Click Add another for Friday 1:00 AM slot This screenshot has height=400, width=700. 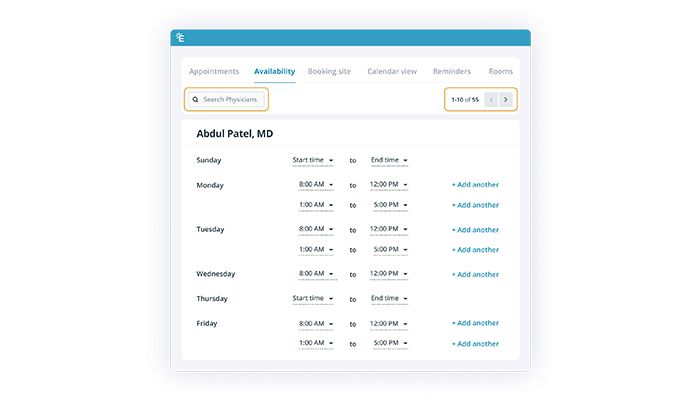(475, 344)
